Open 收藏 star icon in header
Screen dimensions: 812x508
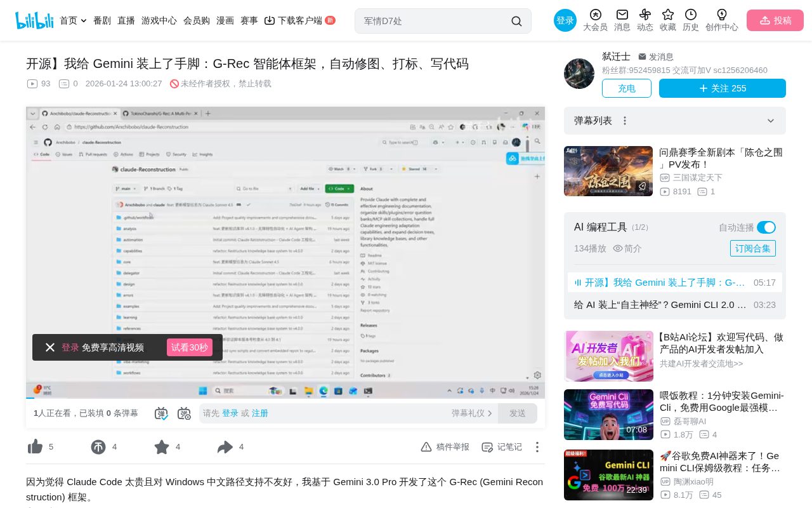click(668, 20)
